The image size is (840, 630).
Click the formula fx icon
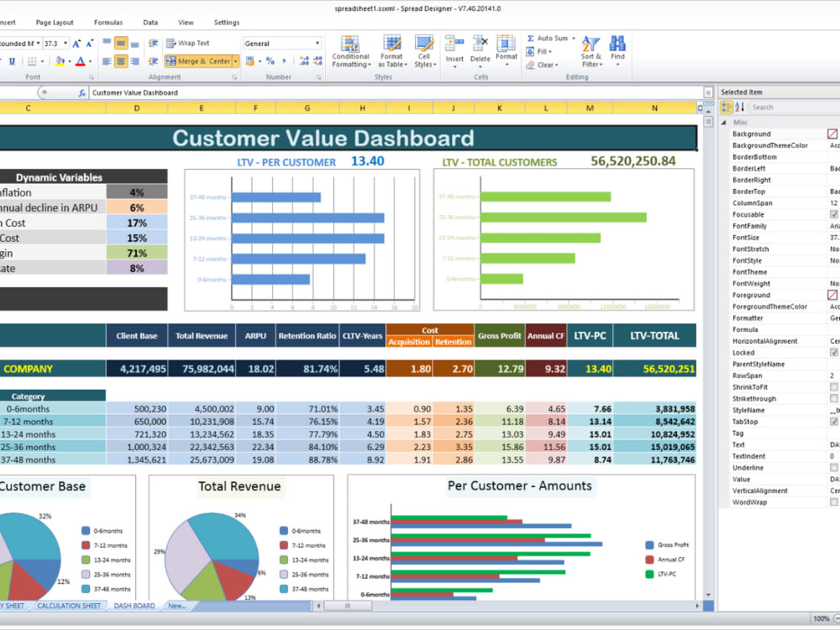pyautogui.click(x=81, y=92)
